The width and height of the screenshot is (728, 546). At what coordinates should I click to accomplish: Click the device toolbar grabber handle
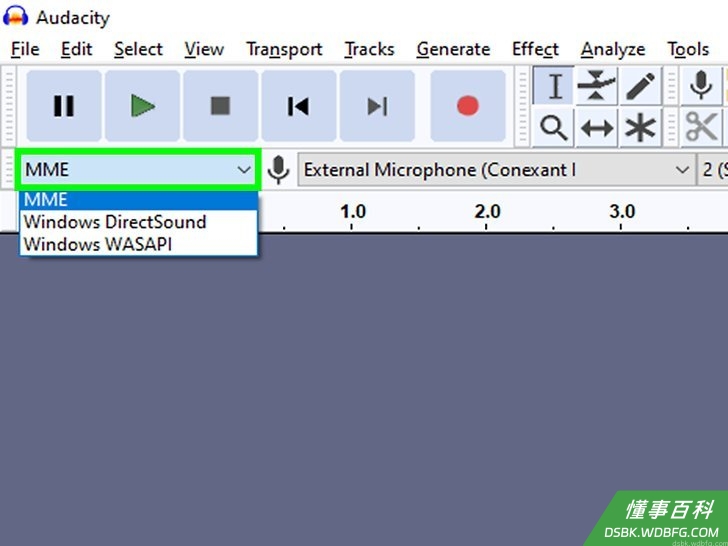pos(9,169)
